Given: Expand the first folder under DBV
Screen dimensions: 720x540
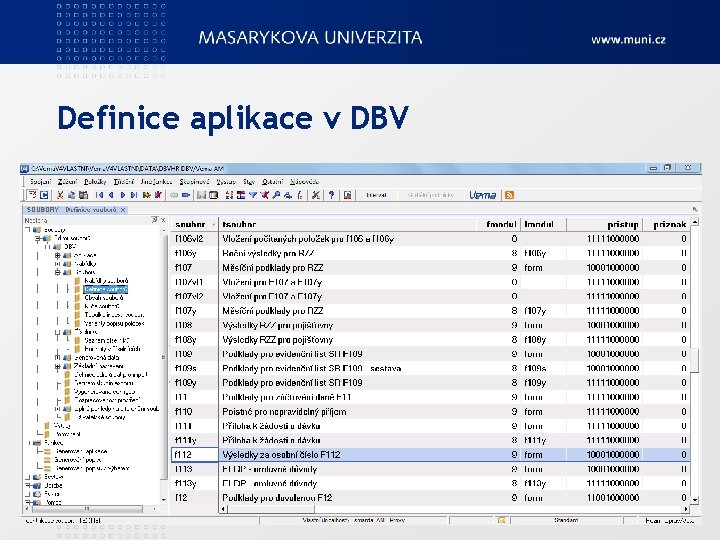Looking at the screenshot, I should point(57,255).
